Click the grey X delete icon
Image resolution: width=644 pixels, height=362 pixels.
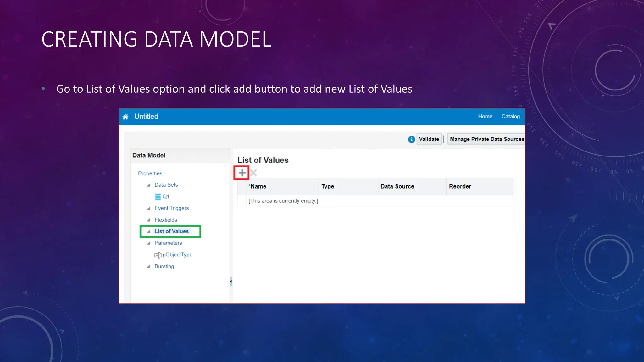[x=253, y=173]
